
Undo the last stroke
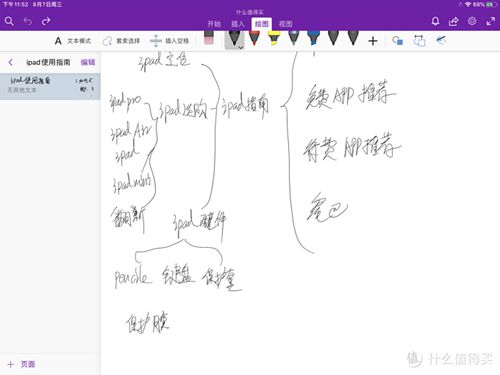coord(28,21)
